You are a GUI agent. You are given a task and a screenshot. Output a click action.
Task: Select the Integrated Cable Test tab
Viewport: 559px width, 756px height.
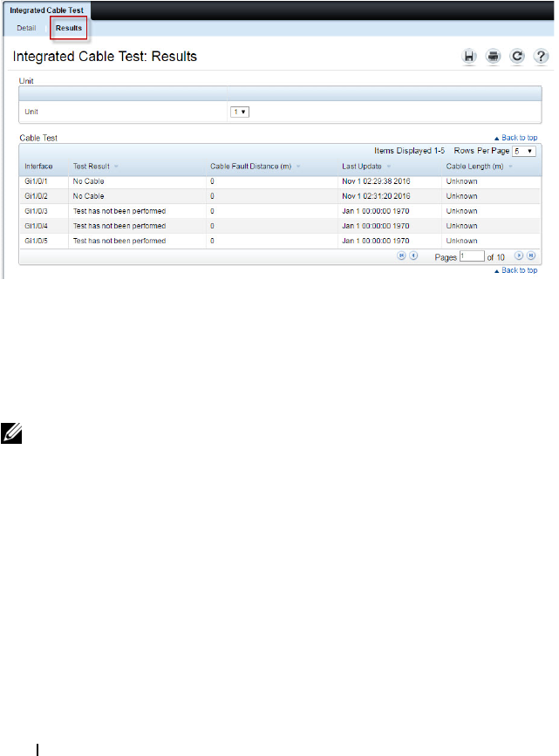(47, 10)
